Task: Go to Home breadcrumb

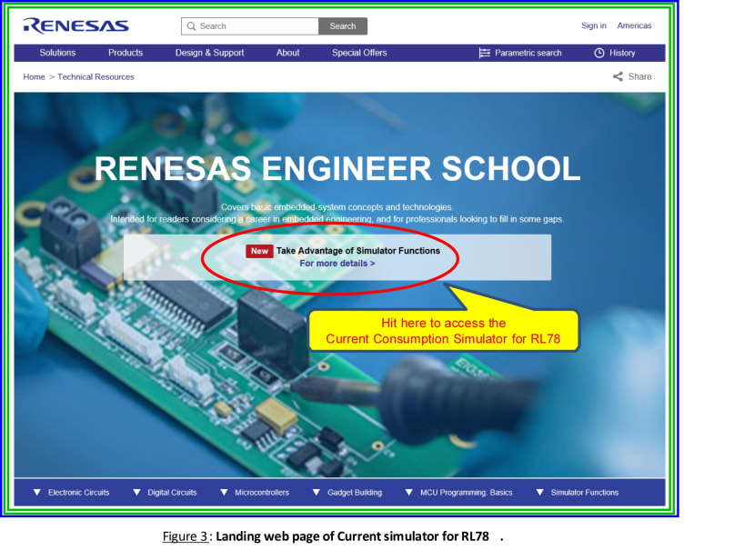Action: point(34,77)
